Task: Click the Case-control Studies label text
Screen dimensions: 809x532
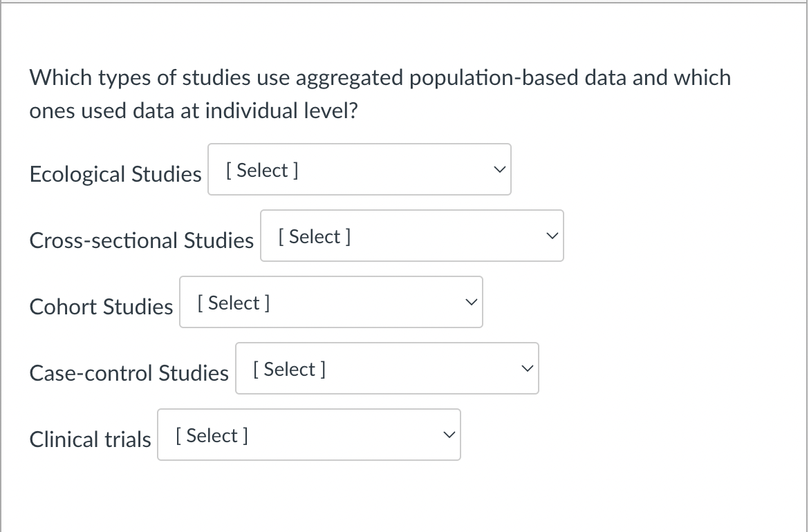Action: 129,373
